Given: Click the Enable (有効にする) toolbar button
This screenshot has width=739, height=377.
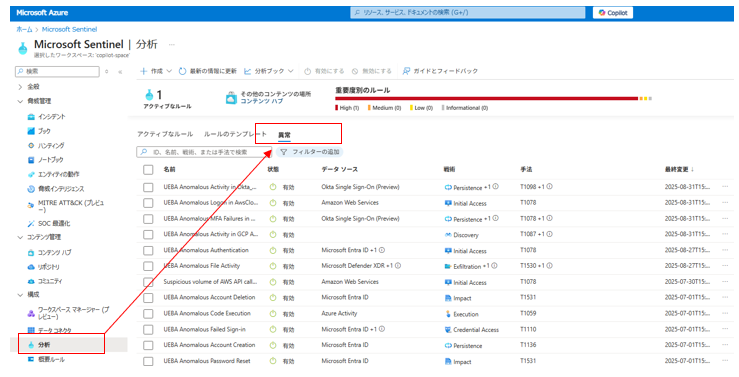Looking at the screenshot, I should coord(324,71).
